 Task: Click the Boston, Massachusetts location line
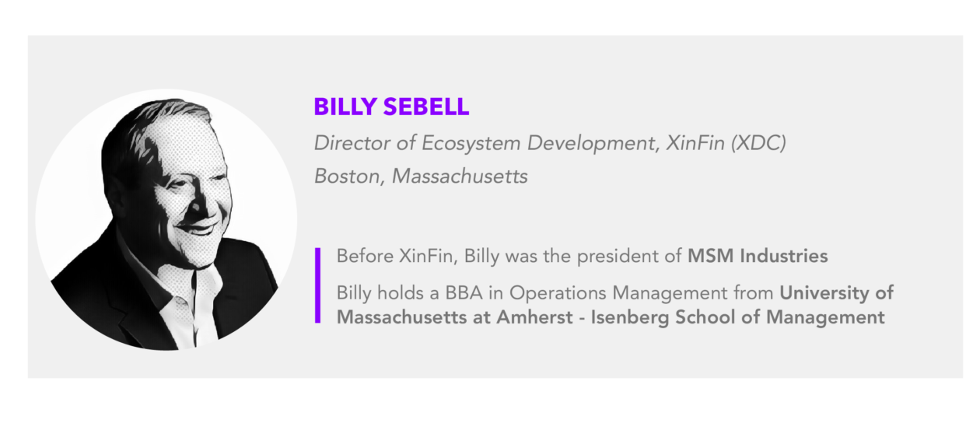pyautogui.click(x=421, y=177)
